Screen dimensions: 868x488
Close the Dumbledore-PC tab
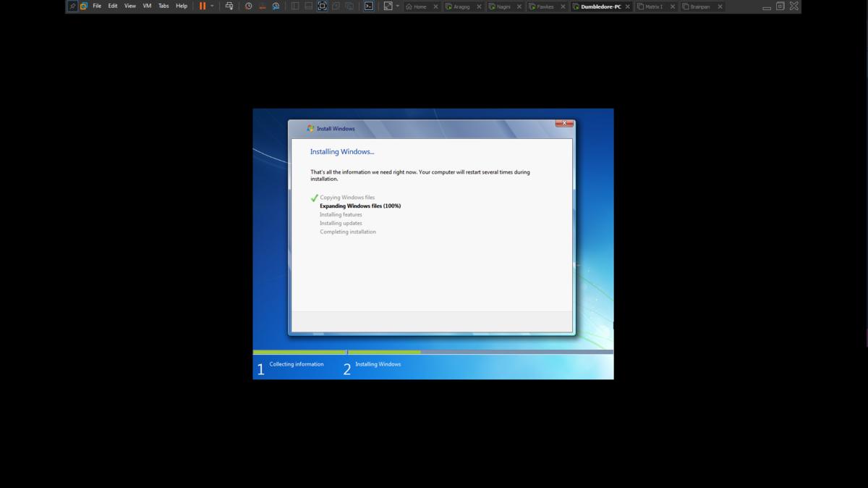(x=627, y=7)
